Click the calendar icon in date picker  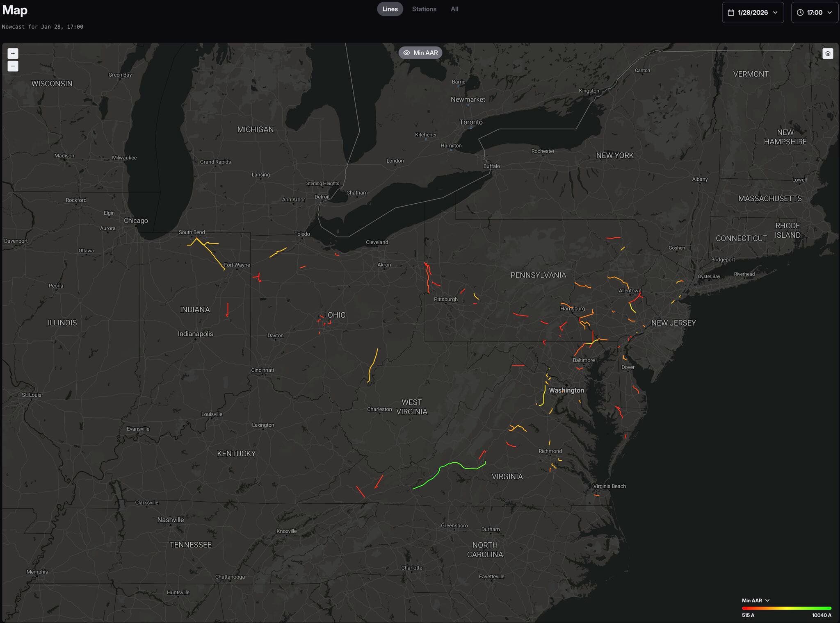[x=731, y=13]
